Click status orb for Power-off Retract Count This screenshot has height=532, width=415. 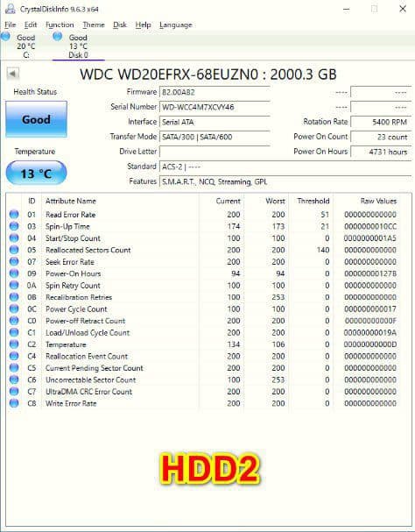click(14, 320)
